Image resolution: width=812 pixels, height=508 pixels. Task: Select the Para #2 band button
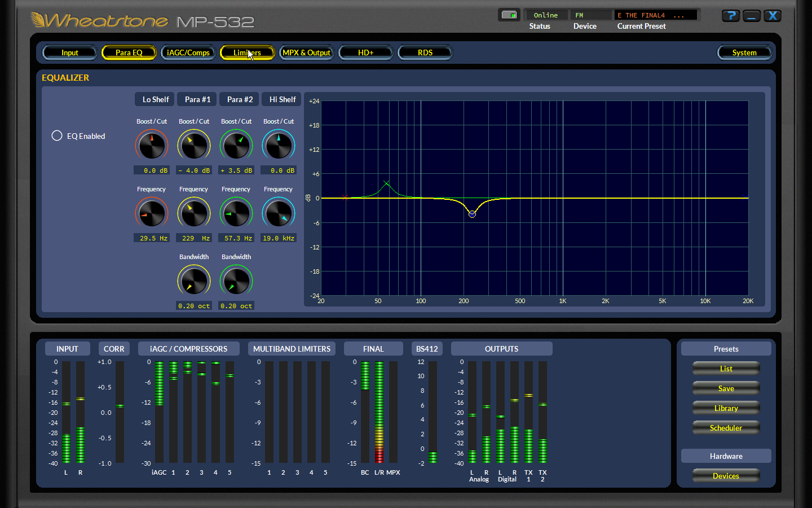(240, 99)
